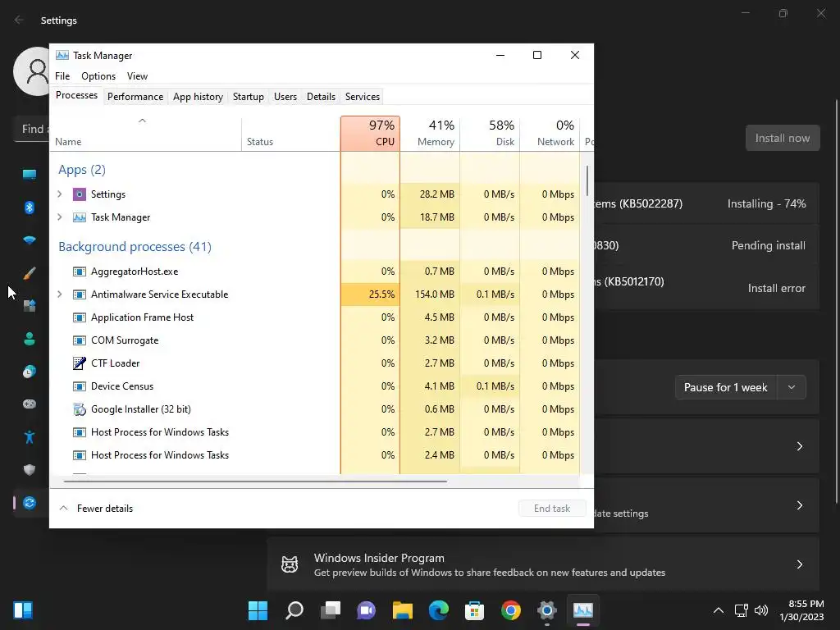Open Task View on taskbar

tap(331, 610)
